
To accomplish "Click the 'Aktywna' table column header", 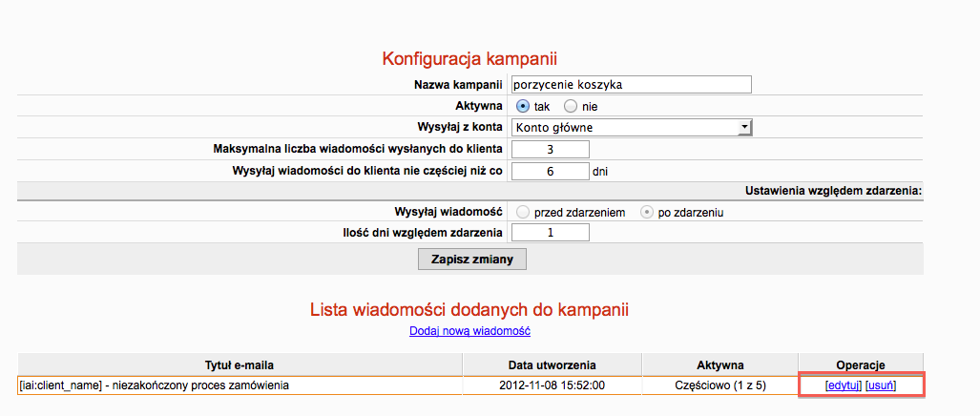I will [x=720, y=364].
